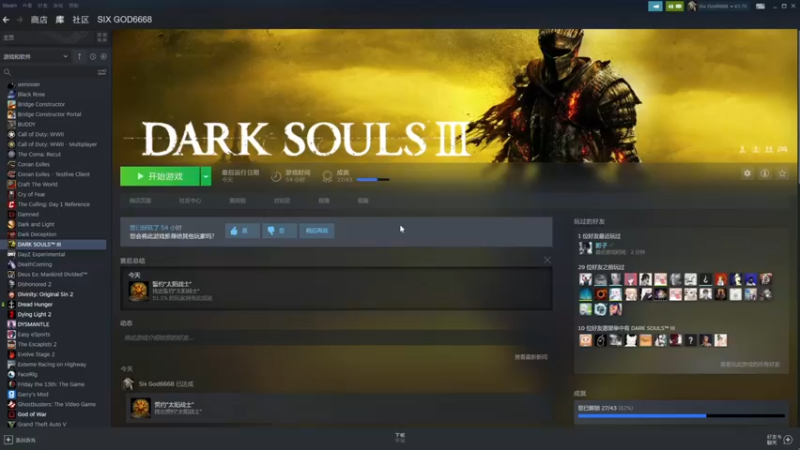Viewport: 800px width, 450px height.
Task: Select DayZ Experimental entry
Action: (41, 254)
